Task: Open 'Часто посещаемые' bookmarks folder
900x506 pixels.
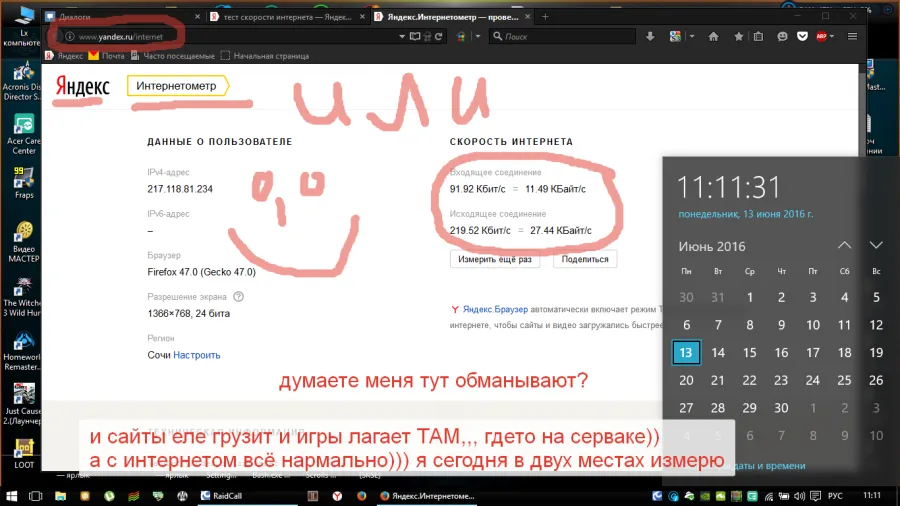Action: pyautogui.click(x=173, y=56)
